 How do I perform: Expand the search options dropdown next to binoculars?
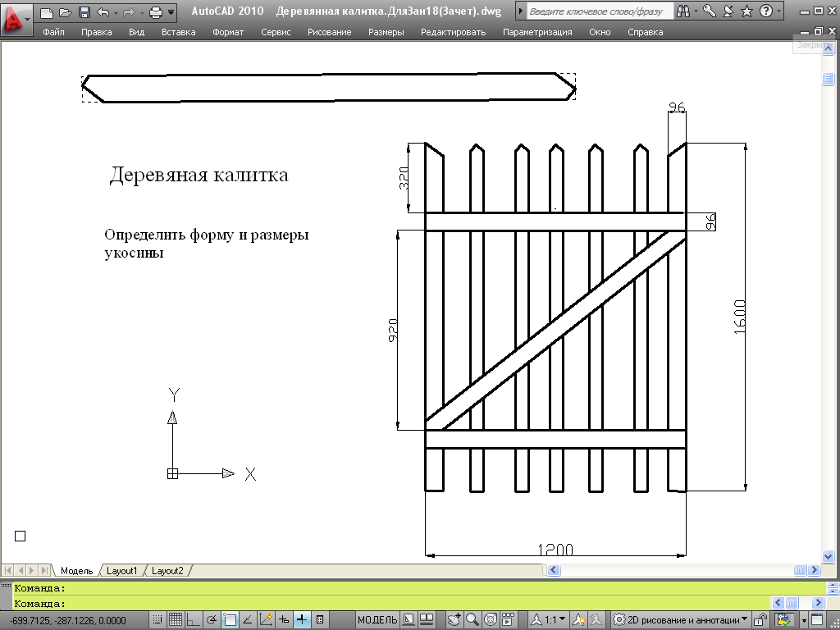coord(696,11)
